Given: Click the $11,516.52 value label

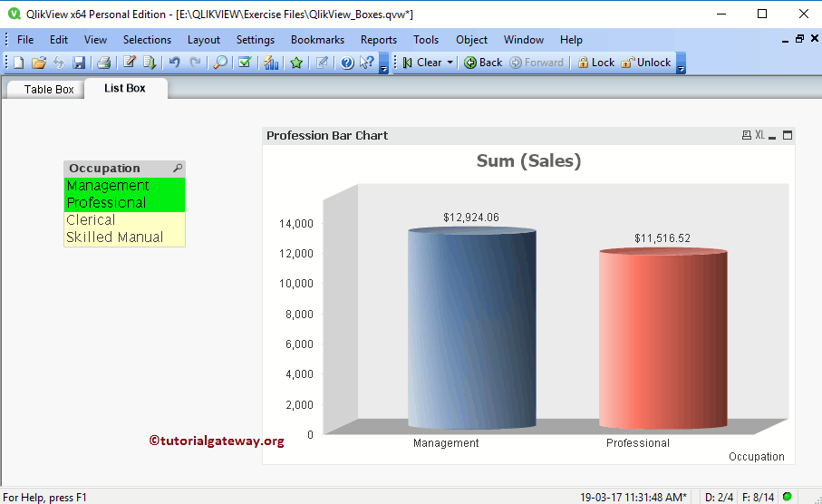Looking at the screenshot, I should click(x=662, y=238).
